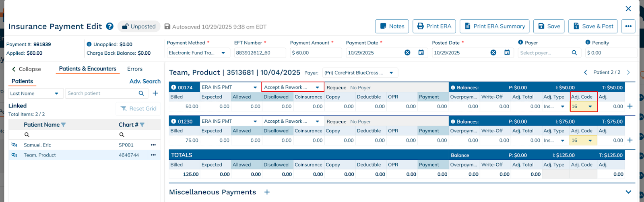
Task: Open options menu for Samuel, Eric
Action: click(x=153, y=145)
